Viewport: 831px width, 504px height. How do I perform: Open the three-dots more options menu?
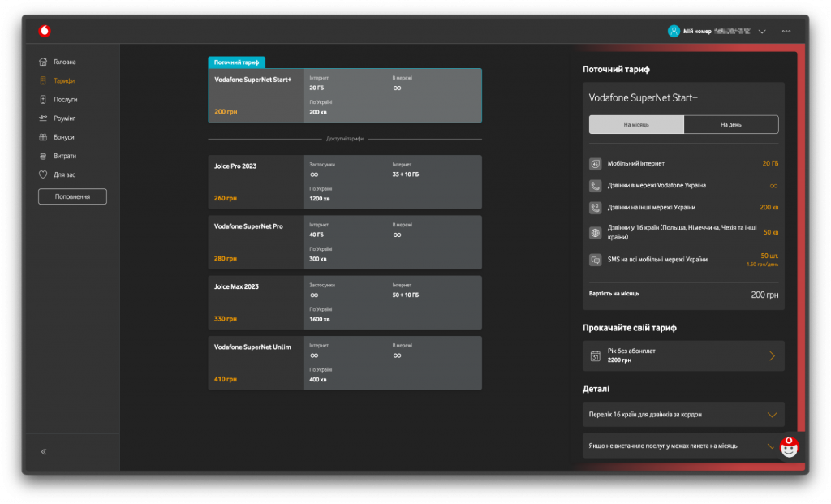(x=786, y=32)
